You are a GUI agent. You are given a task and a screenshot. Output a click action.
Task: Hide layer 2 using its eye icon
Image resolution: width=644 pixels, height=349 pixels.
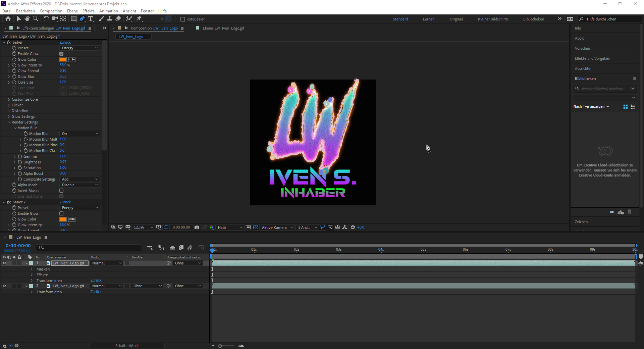4,286
